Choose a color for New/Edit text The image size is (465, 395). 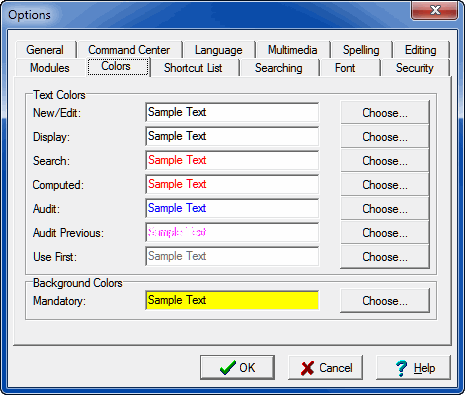(x=385, y=113)
